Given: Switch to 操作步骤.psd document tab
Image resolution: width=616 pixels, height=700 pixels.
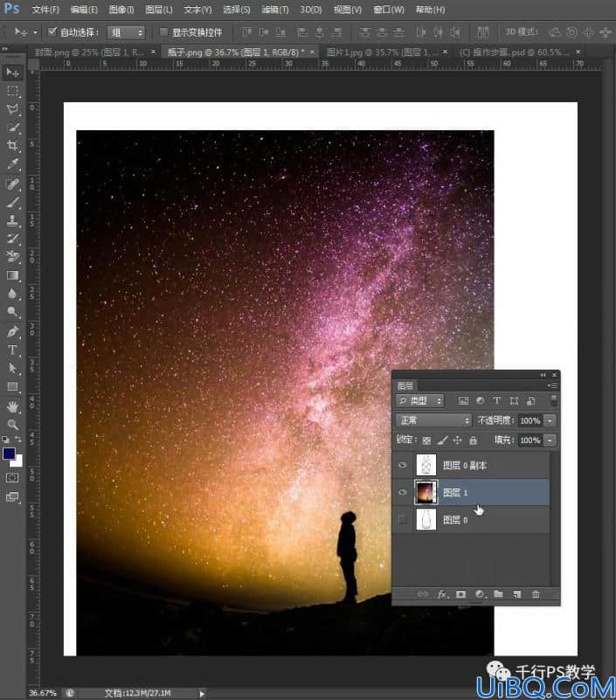Looking at the screenshot, I should click(515, 52).
